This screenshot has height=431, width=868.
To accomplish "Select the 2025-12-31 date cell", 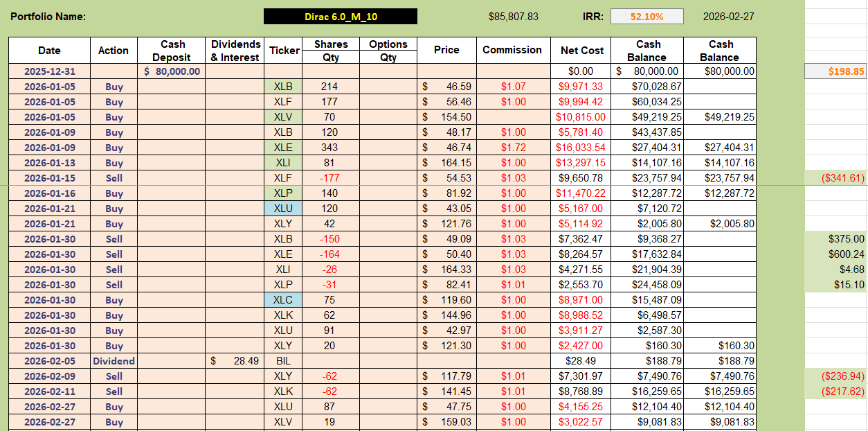I will coord(49,71).
